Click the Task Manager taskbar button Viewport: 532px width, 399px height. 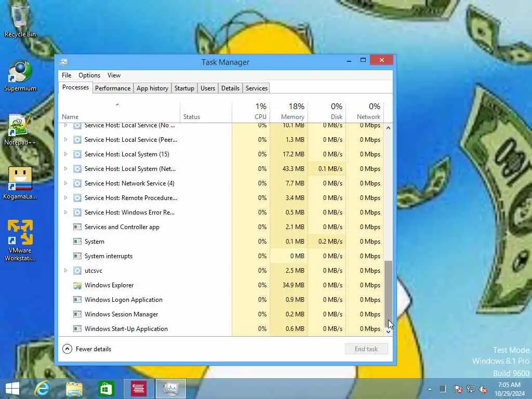click(170, 389)
